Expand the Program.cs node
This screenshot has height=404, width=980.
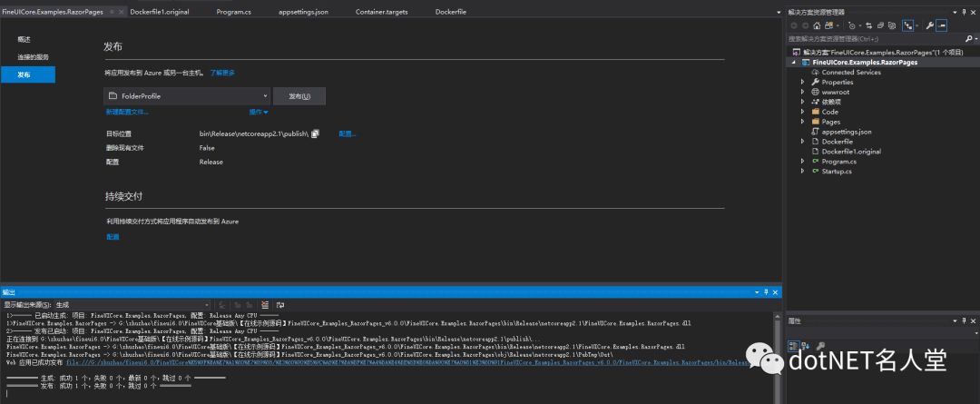[803, 162]
